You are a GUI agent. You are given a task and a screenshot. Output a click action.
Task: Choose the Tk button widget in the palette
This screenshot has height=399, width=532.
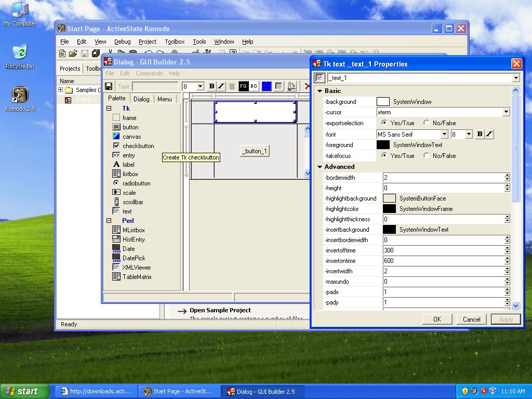125,127
